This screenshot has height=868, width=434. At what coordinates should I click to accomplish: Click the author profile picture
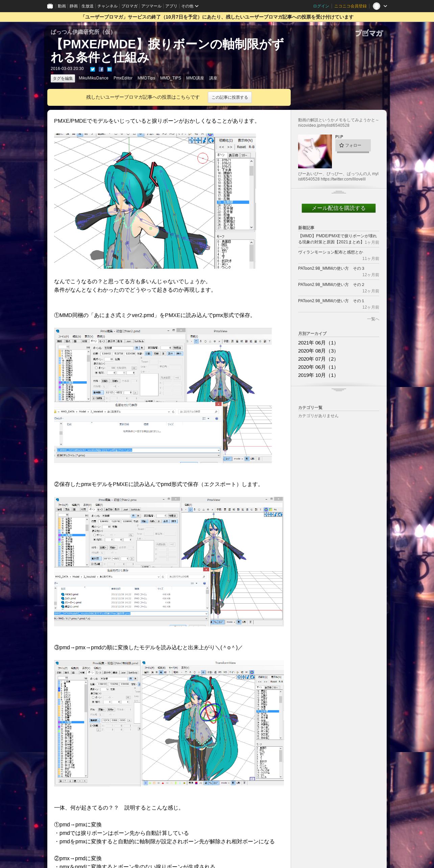click(315, 151)
